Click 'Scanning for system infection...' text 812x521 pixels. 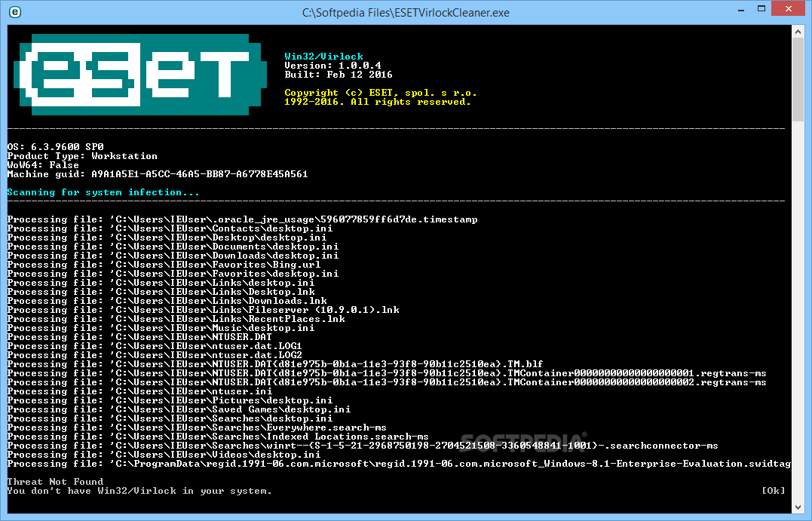(x=103, y=192)
